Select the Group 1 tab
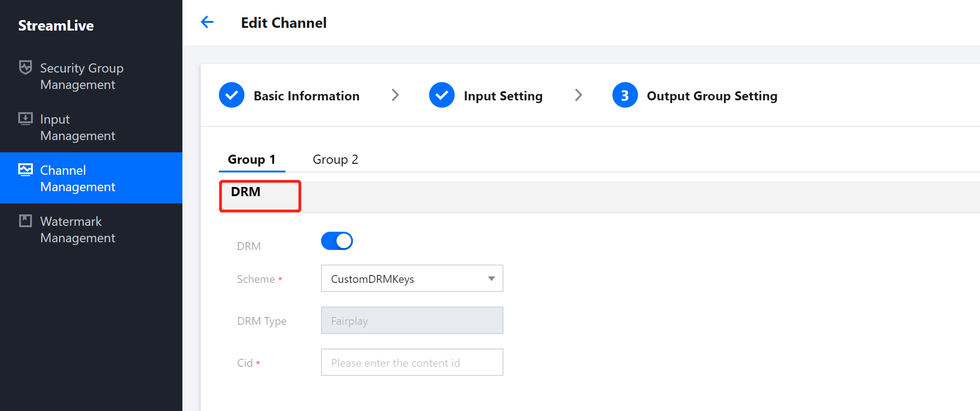Screen dimensions: 980x411 [252, 159]
